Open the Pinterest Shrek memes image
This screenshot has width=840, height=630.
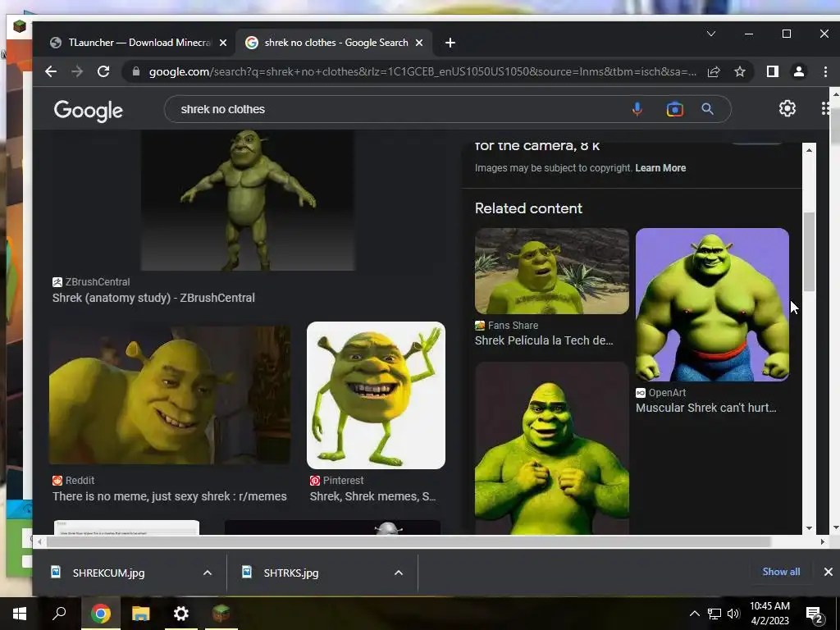[376, 395]
